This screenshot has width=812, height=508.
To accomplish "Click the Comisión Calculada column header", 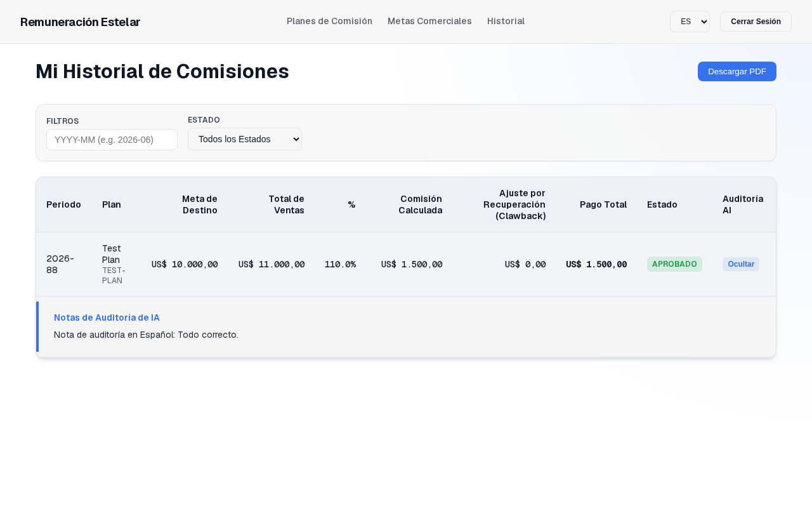I will (x=420, y=204).
